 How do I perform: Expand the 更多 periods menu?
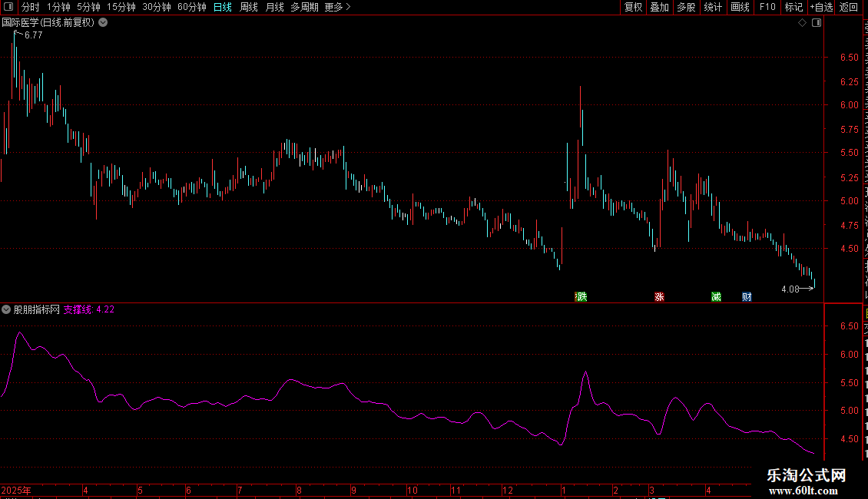click(x=338, y=7)
